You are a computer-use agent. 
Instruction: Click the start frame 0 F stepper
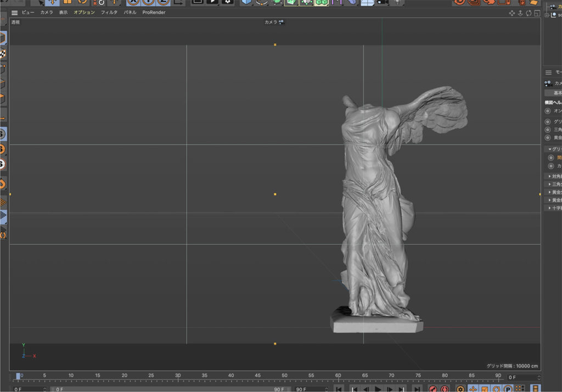(x=44, y=389)
